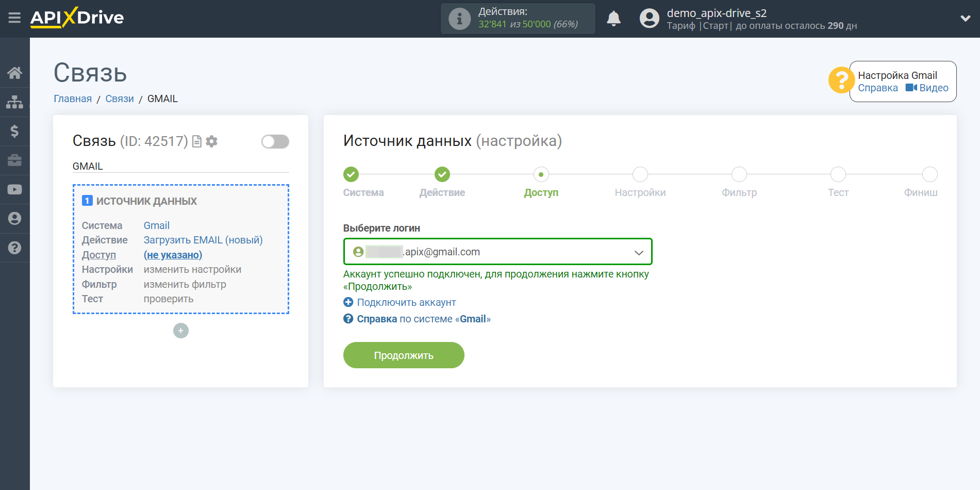
Task: Go to Главная breadcrumb
Action: click(73, 99)
